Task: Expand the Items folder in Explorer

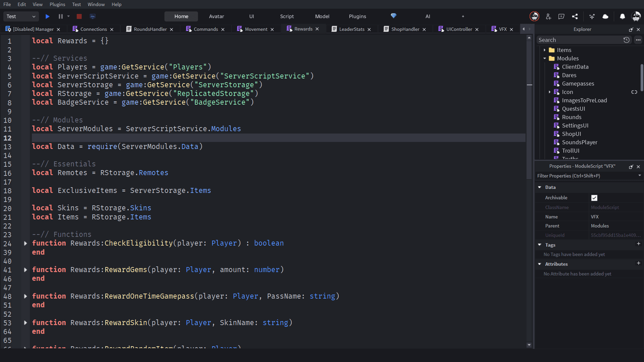Action: point(545,50)
